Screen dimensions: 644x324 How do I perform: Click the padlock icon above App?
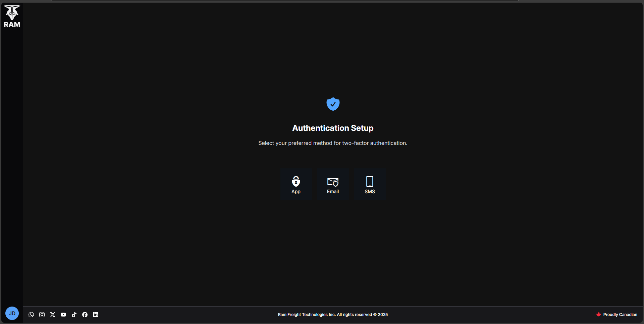296,182
